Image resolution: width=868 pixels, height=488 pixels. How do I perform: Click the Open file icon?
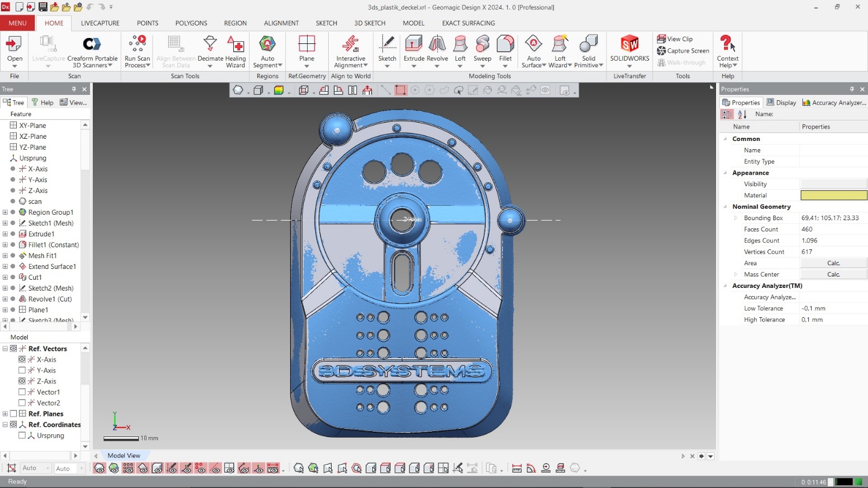[15, 43]
